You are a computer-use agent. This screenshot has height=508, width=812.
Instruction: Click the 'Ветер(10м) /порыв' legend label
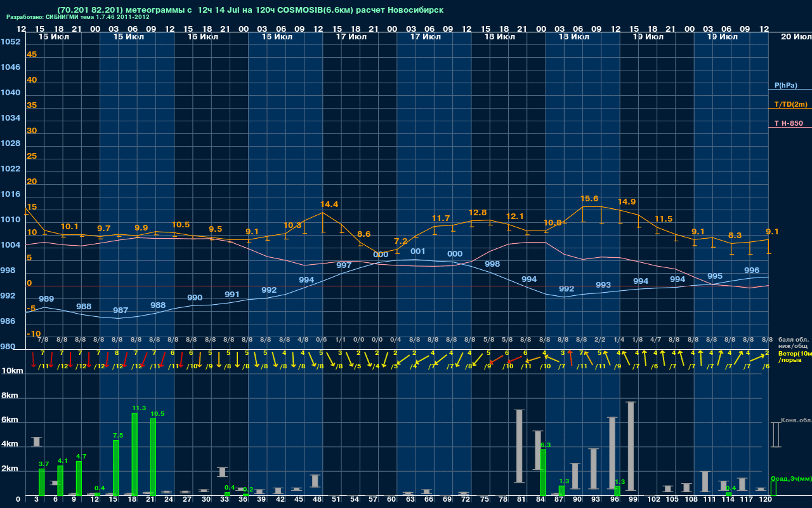point(795,356)
